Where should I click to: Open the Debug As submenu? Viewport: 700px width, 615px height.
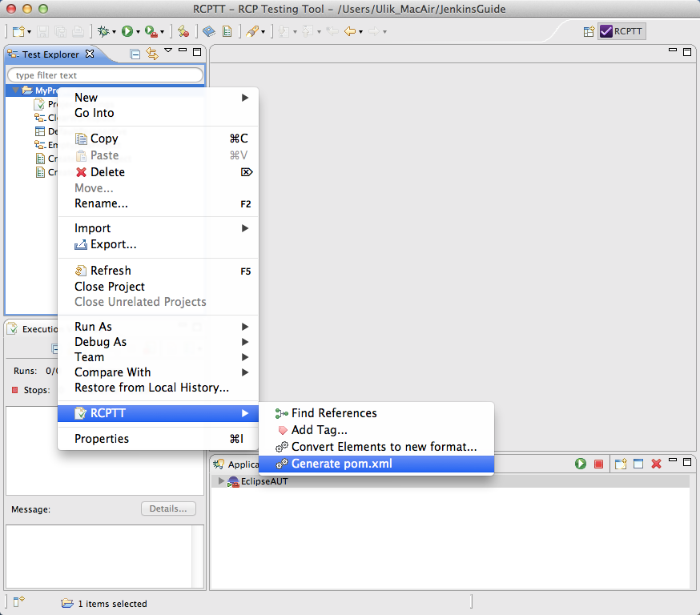pos(158,342)
